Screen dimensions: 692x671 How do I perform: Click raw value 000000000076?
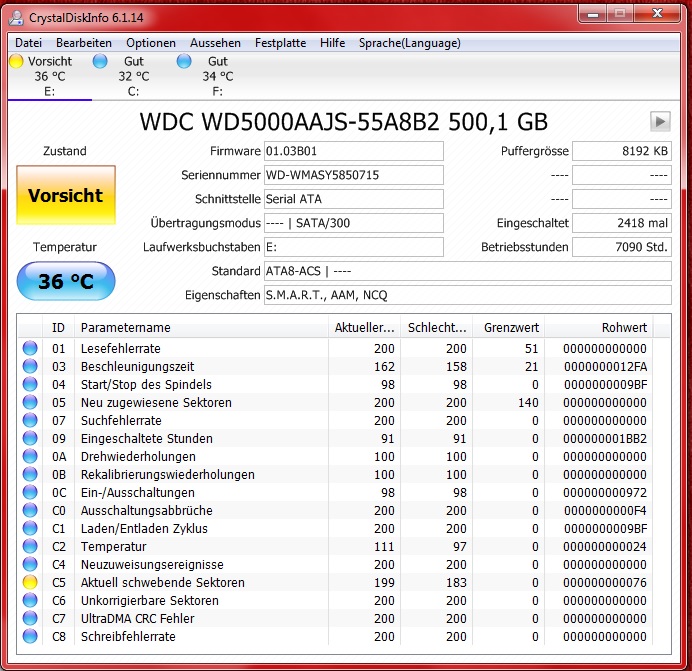pyautogui.click(x=605, y=583)
